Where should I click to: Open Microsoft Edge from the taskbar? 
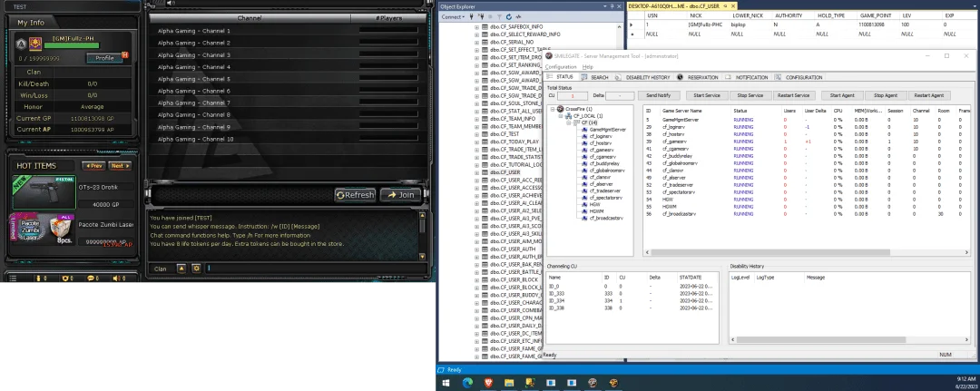coord(467,382)
